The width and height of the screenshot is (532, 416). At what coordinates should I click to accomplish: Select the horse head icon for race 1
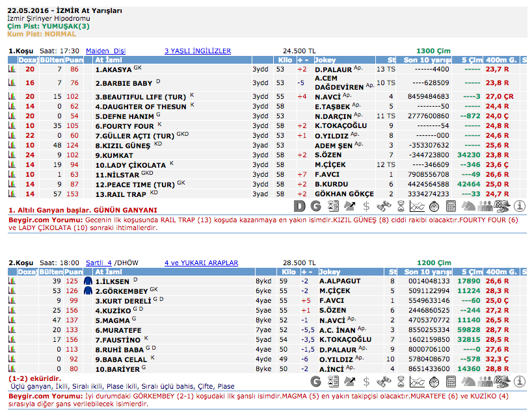(468, 206)
